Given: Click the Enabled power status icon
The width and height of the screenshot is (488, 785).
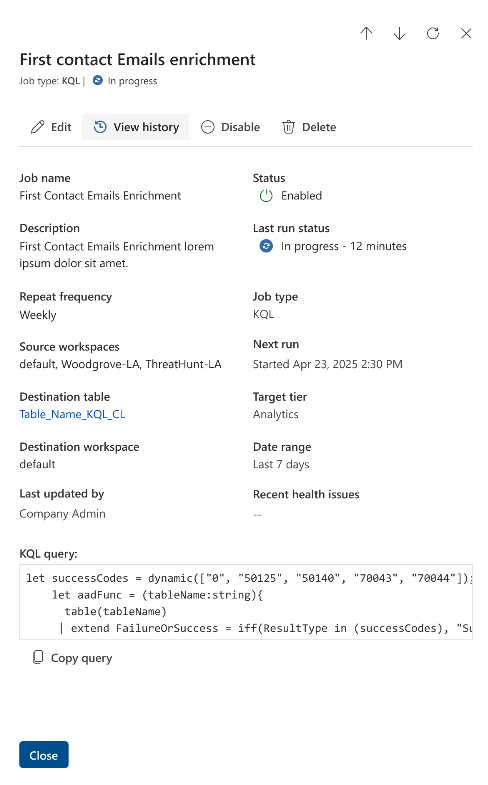Looking at the screenshot, I should (x=266, y=196).
